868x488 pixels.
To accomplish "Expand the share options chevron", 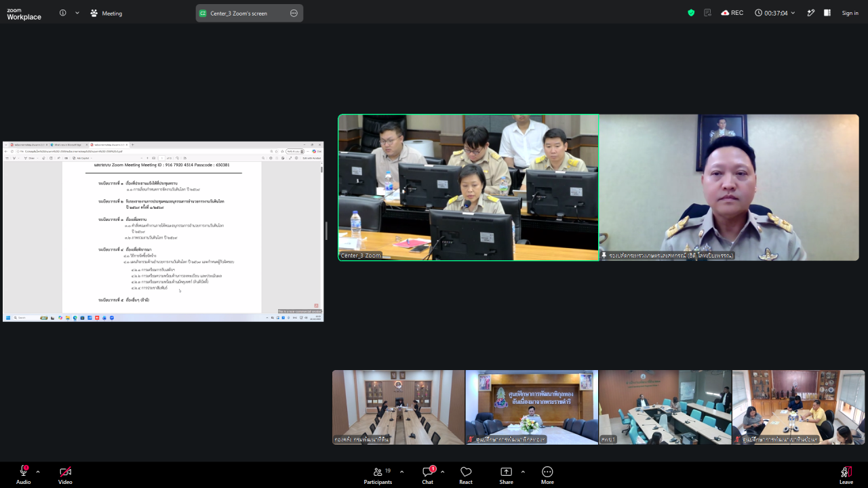I will click(x=522, y=472).
